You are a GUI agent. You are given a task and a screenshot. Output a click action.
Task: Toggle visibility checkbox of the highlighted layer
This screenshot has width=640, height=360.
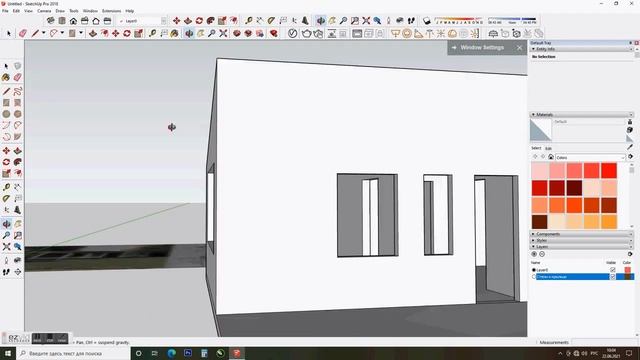(x=612, y=277)
